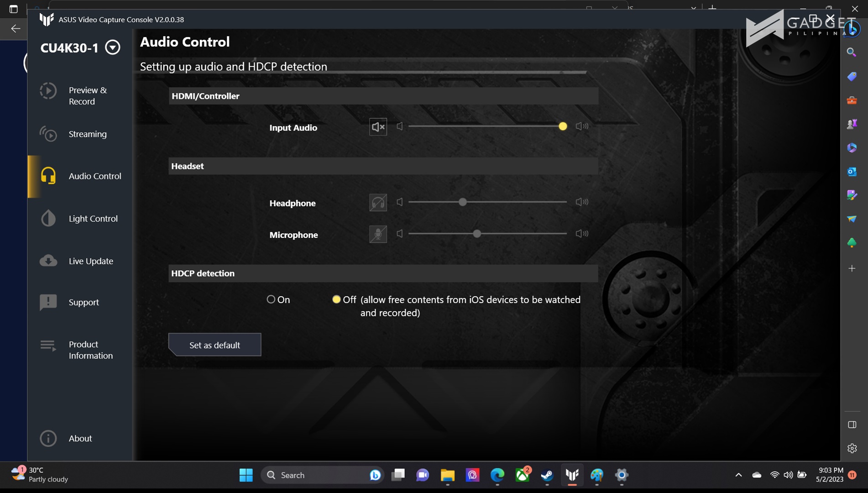Expand the CU4K30-1 device dropdown
This screenshot has width=868, height=493.
click(x=112, y=47)
